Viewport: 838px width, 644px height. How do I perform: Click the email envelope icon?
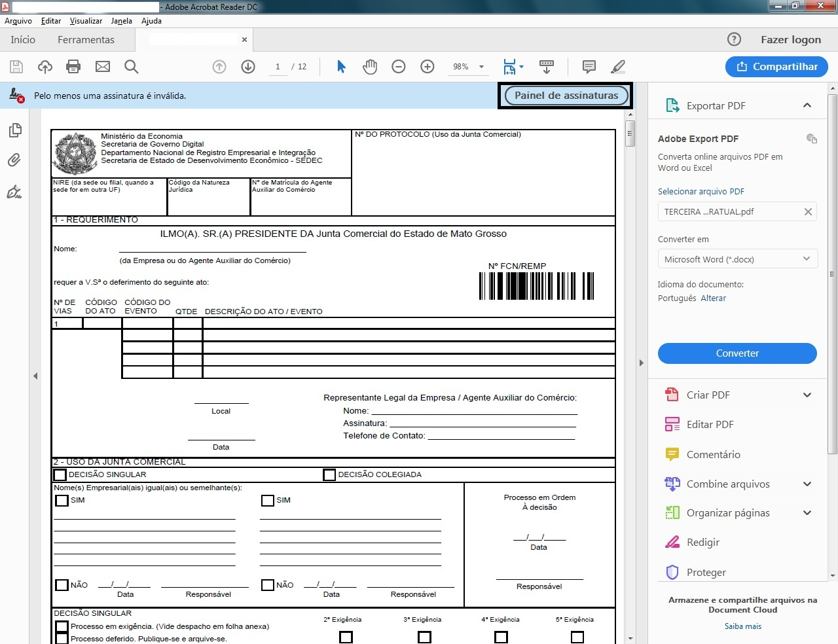(103, 67)
